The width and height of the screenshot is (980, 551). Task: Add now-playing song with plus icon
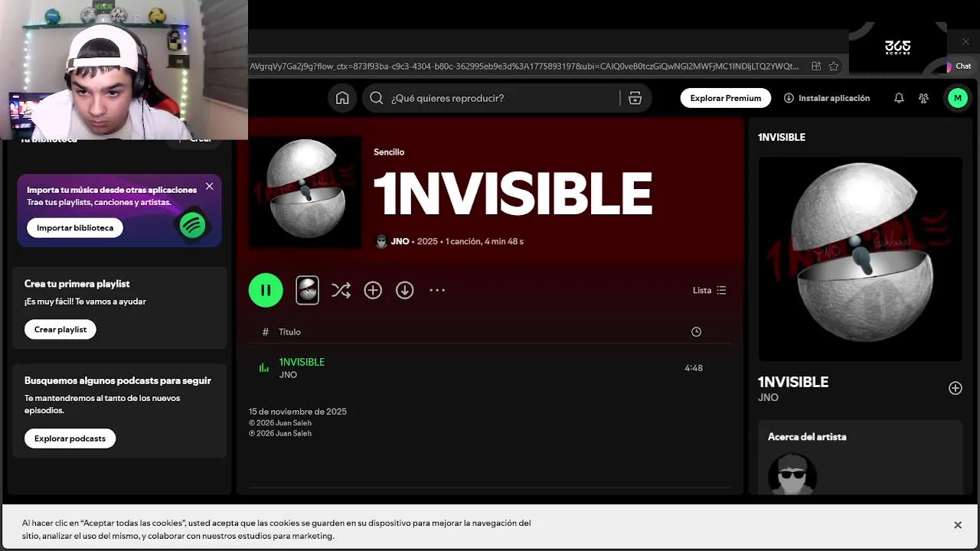955,388
